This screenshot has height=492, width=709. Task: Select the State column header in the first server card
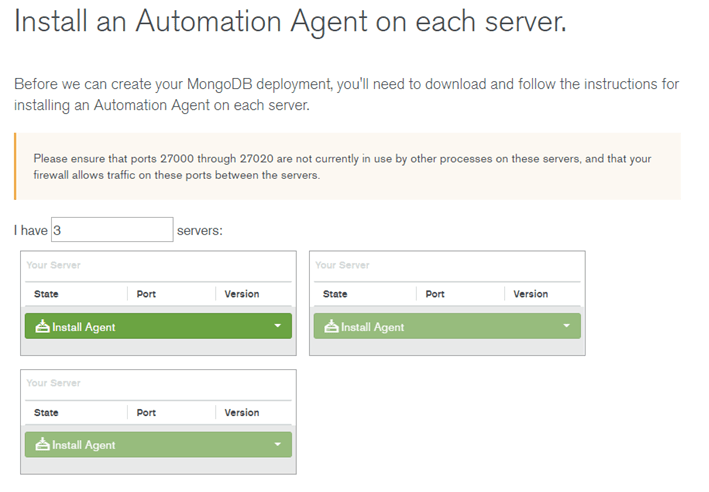point(46,294)
